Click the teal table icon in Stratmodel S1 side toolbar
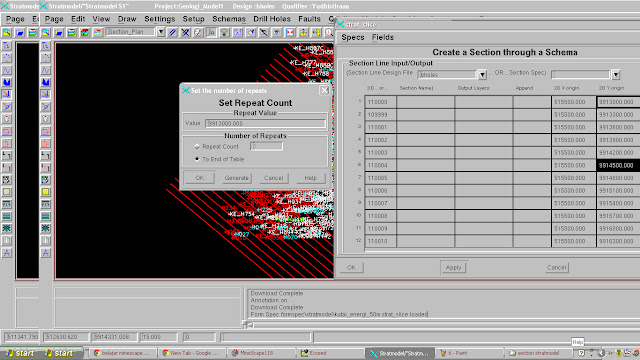 45,204
